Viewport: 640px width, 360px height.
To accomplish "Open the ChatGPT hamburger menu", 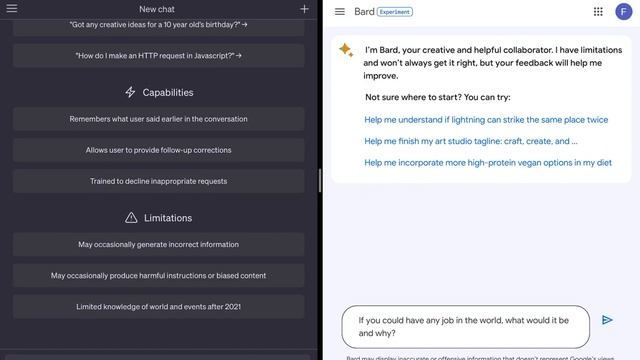I will point(12,8).
